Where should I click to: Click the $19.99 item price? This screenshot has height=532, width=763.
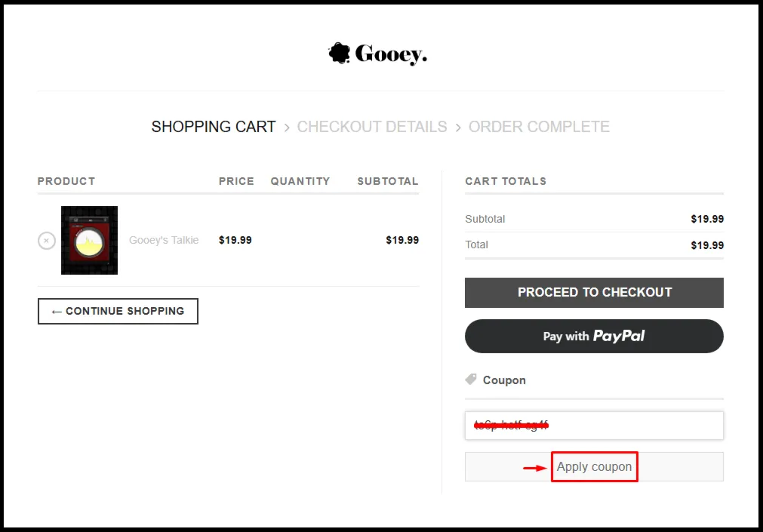(x=235, y=240)
